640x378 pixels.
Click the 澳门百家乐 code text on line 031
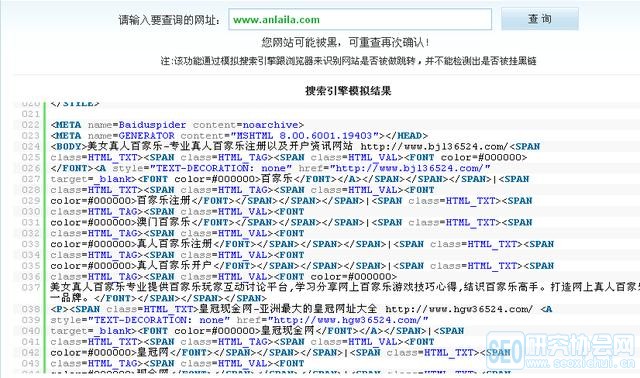point(164,222)
